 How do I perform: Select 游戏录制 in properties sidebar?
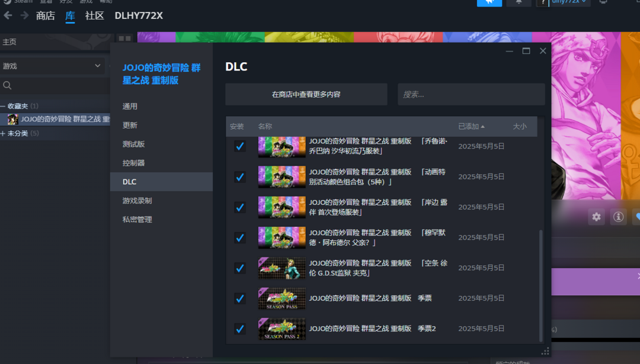pyautogui.click(x=161, y=201)
